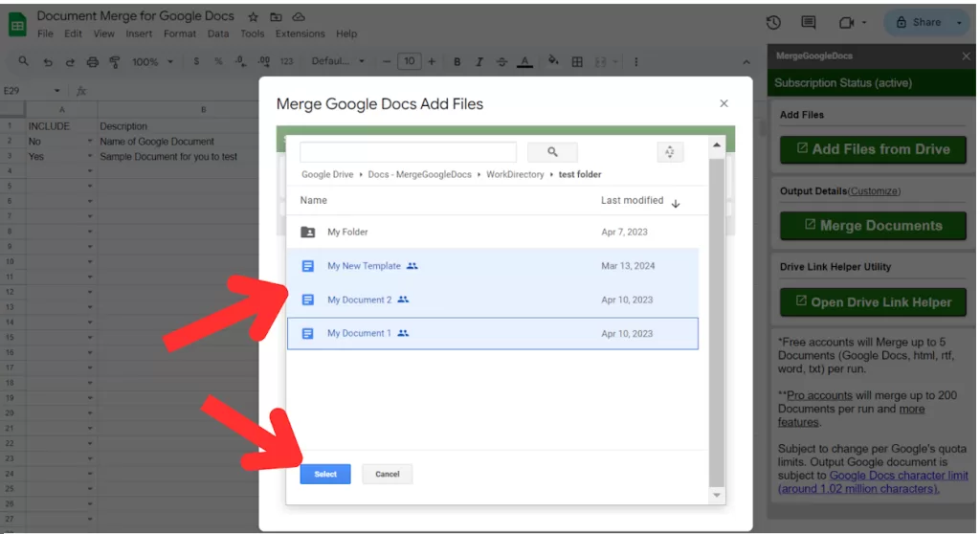
Task: Expand the zoom 100% dropdown
Action: [153, 62]
